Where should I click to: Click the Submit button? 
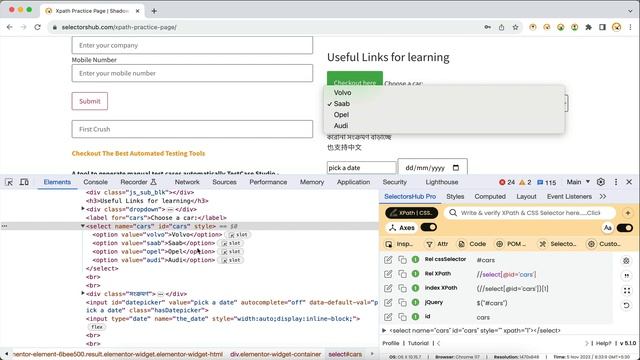click(90, 101)
